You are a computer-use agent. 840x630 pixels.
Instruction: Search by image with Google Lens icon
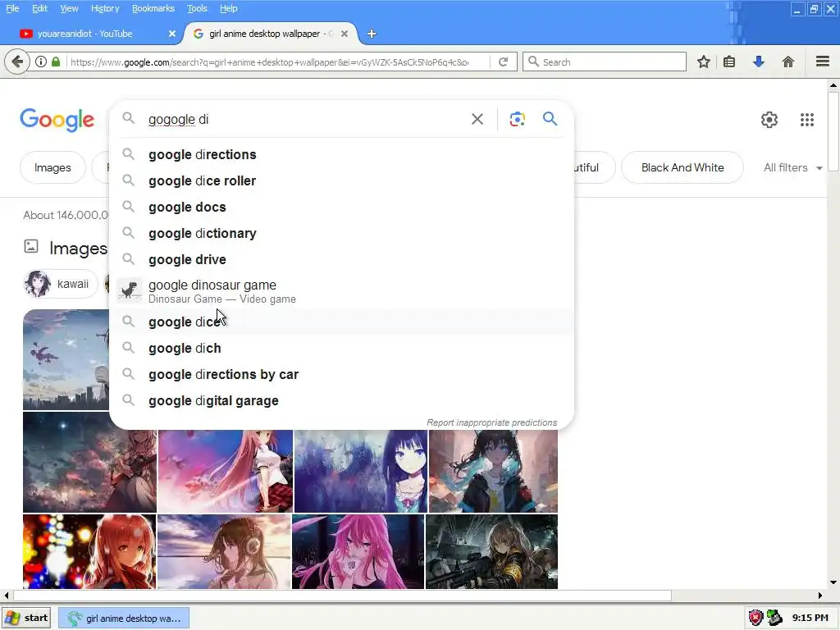point(517,119)
